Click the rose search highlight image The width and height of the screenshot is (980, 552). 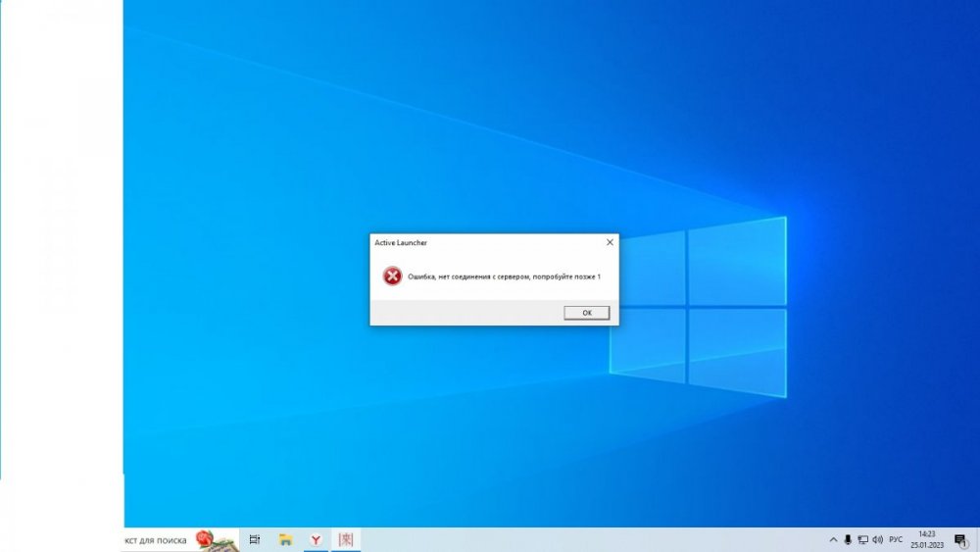[x=215, y=540]
